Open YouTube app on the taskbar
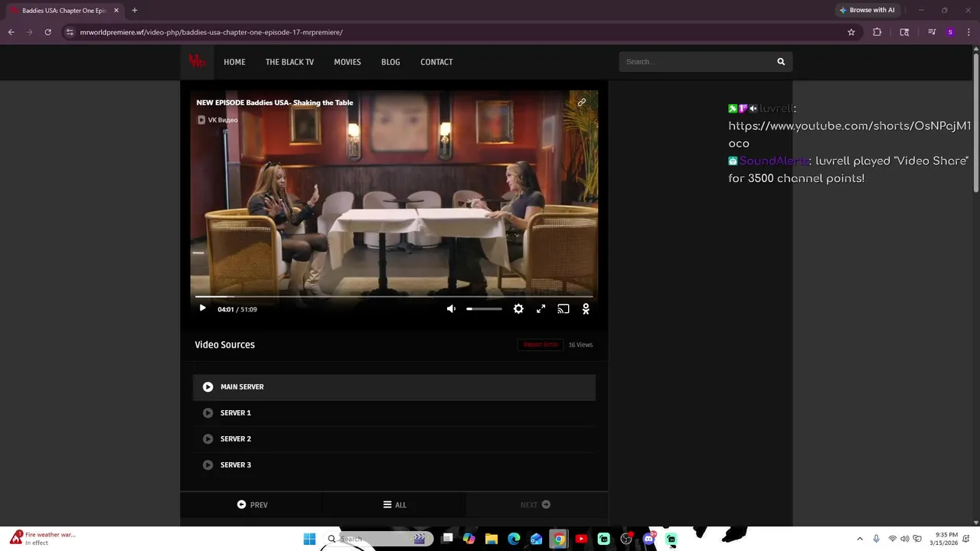980x551 pixels. pos(581,539)
